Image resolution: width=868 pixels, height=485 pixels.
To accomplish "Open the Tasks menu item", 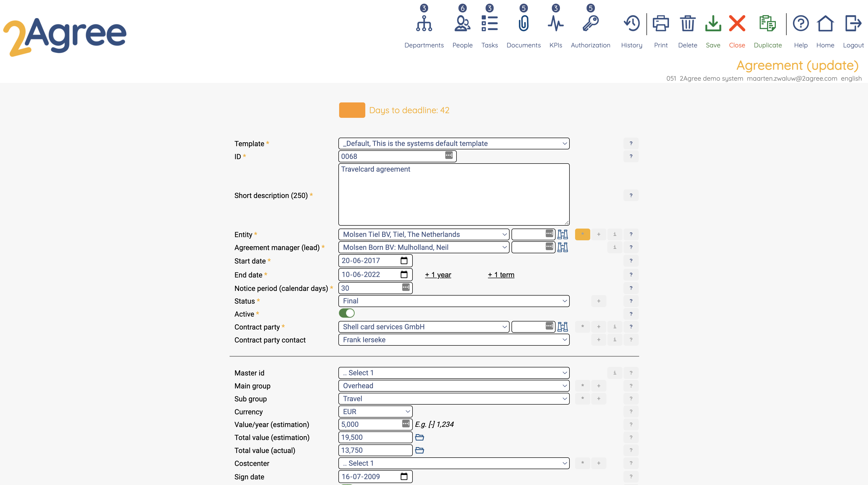I will point(489,23).
